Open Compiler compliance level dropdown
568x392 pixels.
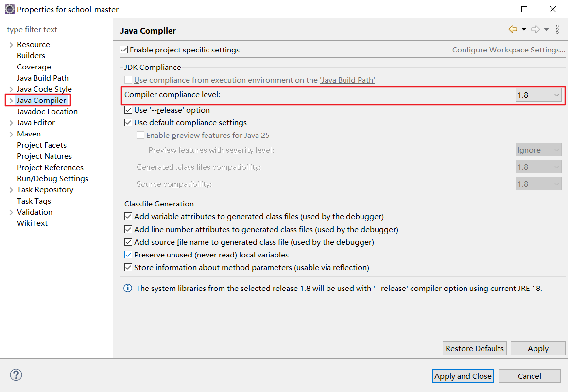(x=538, y=95)
